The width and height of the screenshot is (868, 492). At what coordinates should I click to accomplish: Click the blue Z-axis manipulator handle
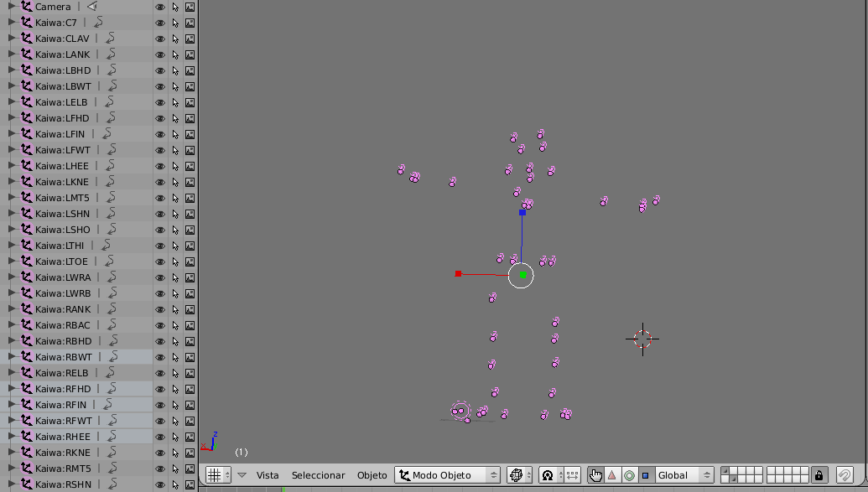tap(522, 213)
